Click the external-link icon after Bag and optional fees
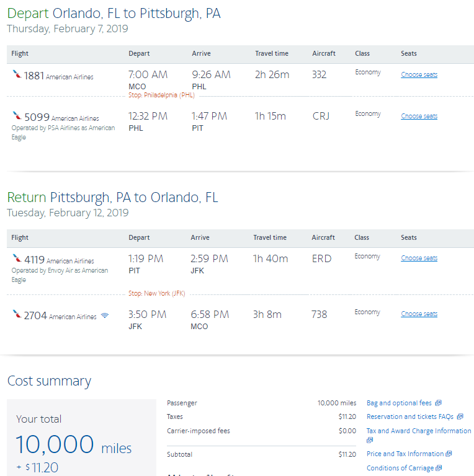The height and width of the screenshot is (476, 474). tap(438, 403)
